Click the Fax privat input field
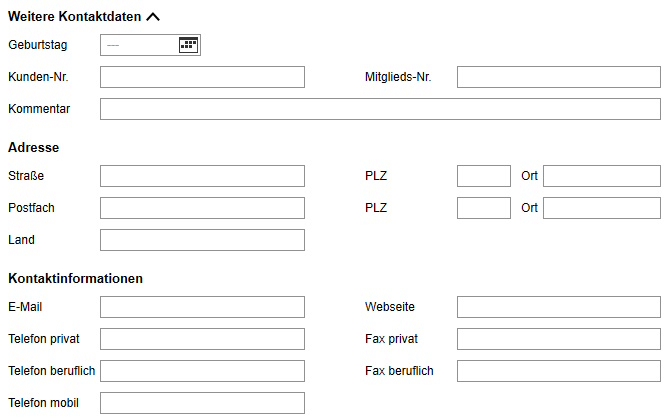Image resolution: width=667 pixels, height=418 pixels. 559,339
